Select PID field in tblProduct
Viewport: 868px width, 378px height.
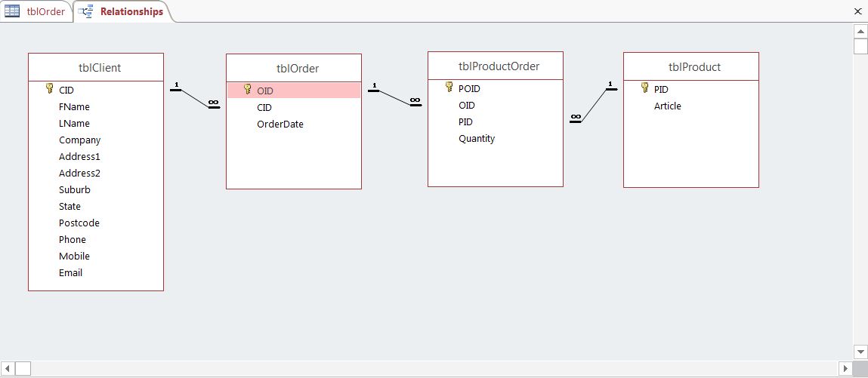click(x=661, y=89)
